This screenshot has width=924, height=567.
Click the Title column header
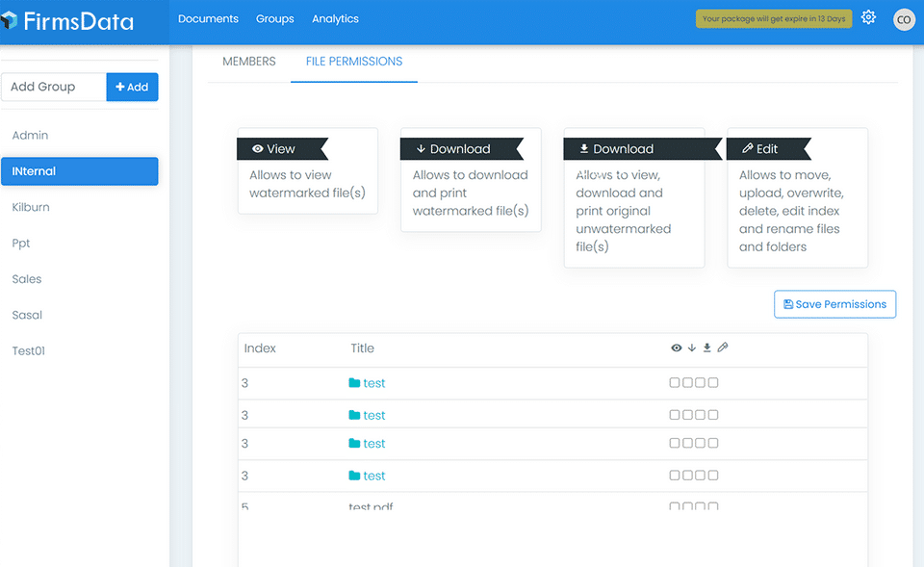pyautogui.click(x=363, y=348)
